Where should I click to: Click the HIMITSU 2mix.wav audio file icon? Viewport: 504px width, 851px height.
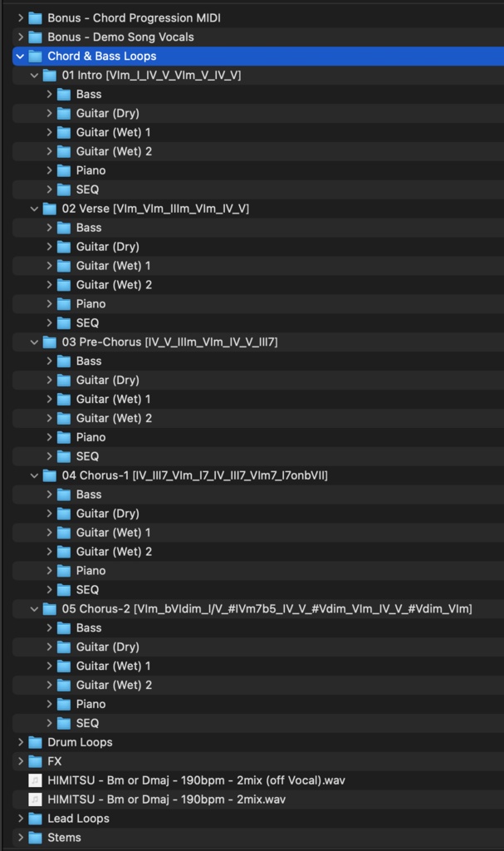pos(35,799)
